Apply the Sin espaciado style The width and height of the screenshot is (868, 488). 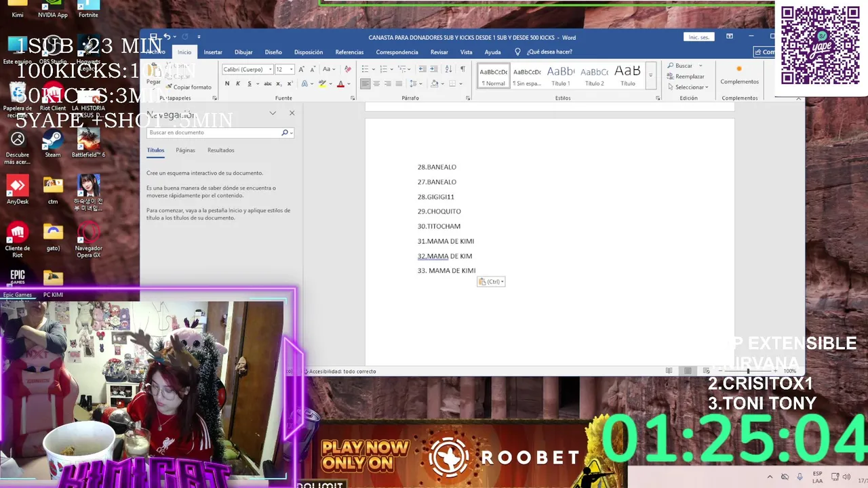(527, 75)
